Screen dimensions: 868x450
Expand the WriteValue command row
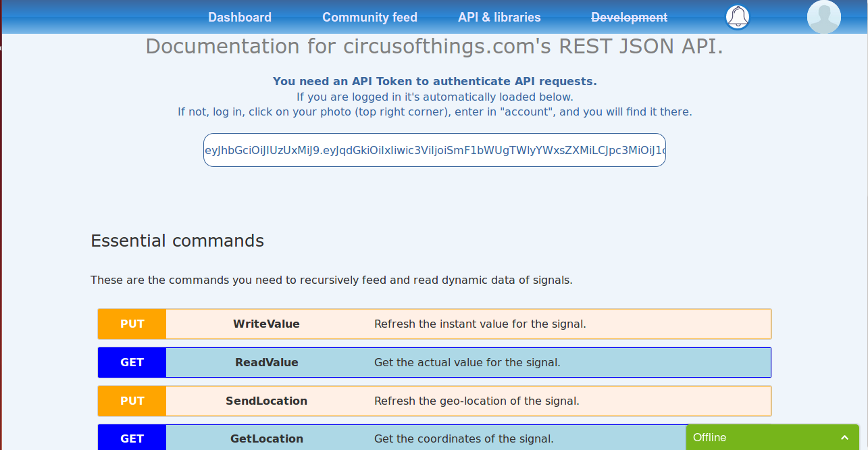coord(434,324)
